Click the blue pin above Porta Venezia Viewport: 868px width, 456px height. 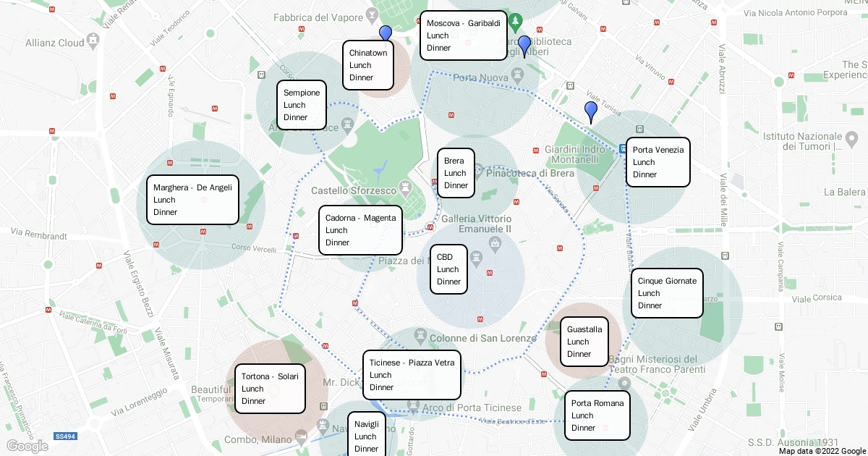(x=591, y=110)
